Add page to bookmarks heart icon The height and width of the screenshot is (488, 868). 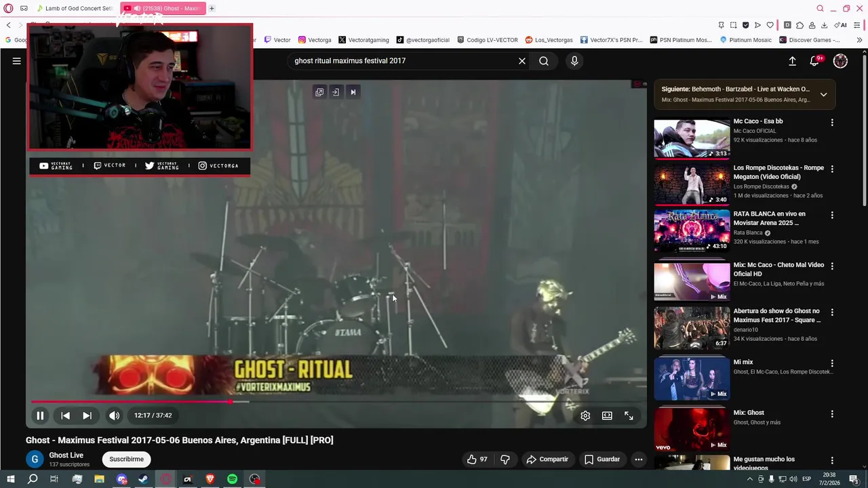coord(770,25)
